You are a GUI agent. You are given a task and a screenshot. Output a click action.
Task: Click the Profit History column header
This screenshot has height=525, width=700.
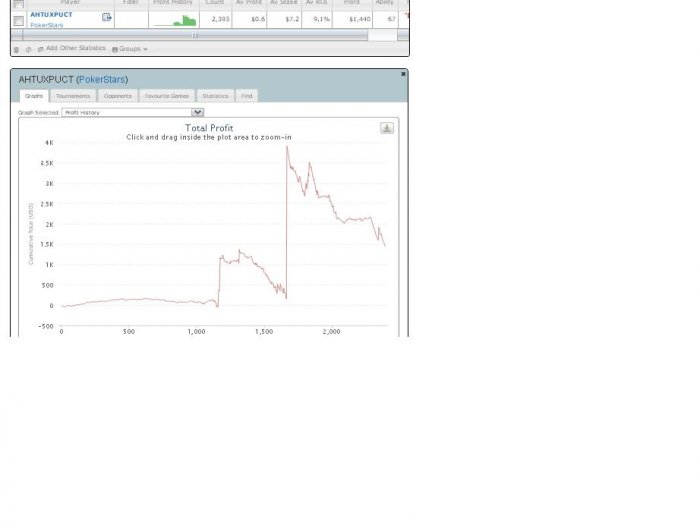173,3
